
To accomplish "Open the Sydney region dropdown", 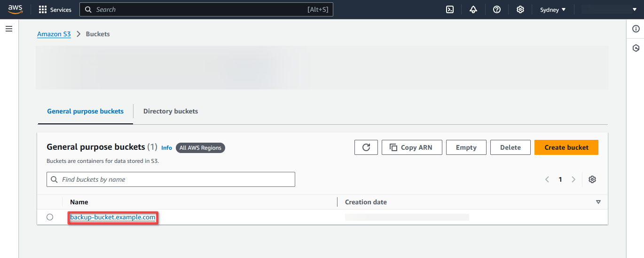I will 553,9.
